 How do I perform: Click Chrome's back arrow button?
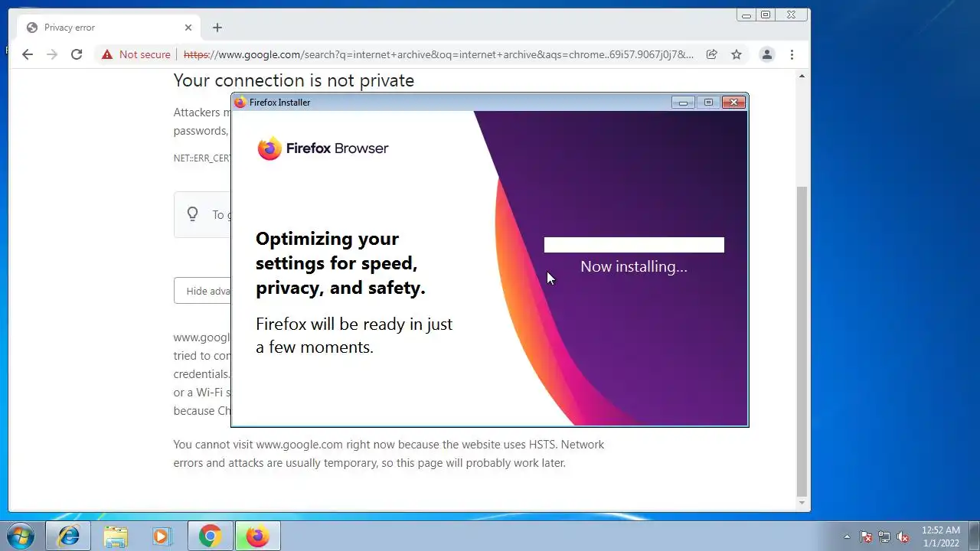point(28,54)
